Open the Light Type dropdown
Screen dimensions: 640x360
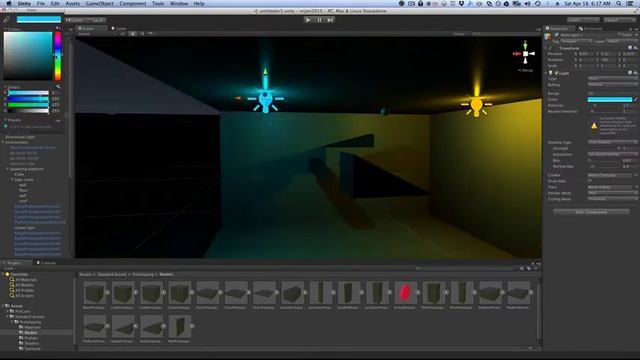point(612,78)
